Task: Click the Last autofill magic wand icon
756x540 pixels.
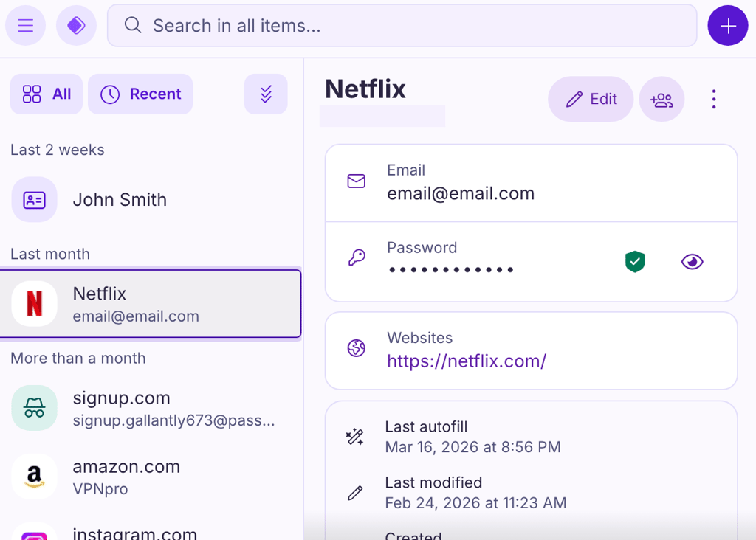Action: click(355, 437)
